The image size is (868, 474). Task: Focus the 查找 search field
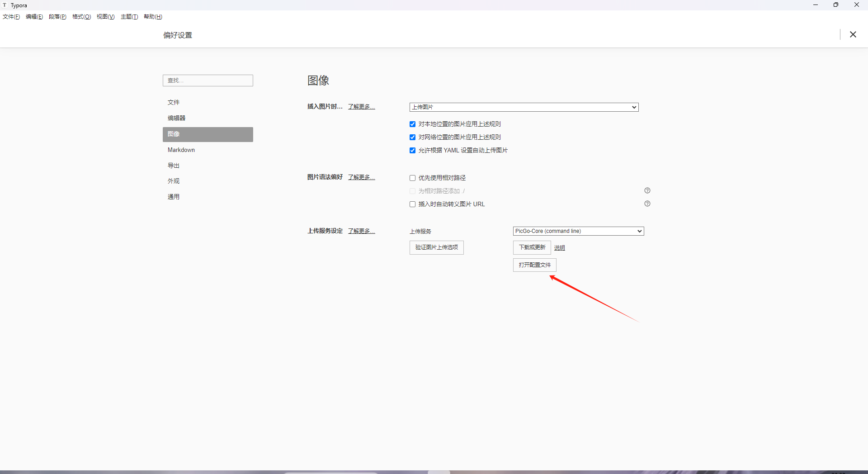pos(208,81)
